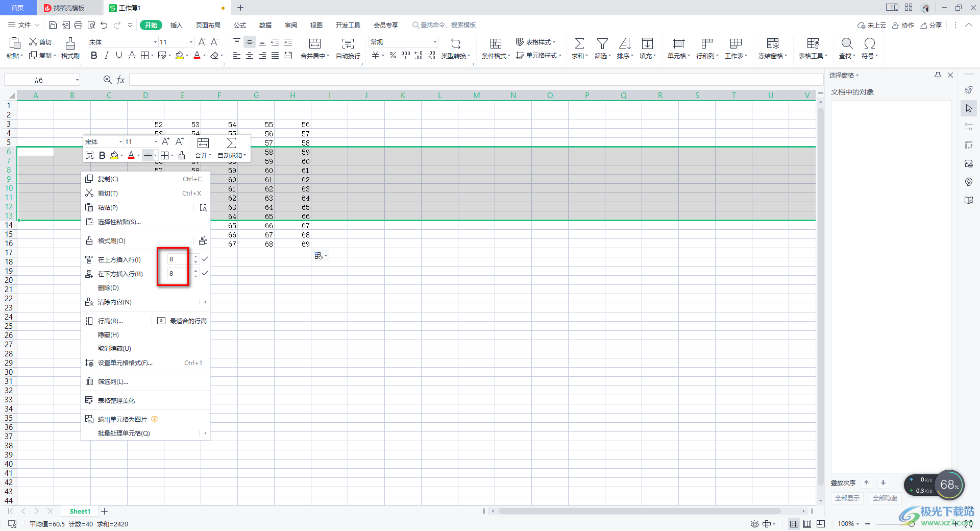Open the 插入 (Insert) ribbon tab
980x531 pixels.
click(176, 25)
